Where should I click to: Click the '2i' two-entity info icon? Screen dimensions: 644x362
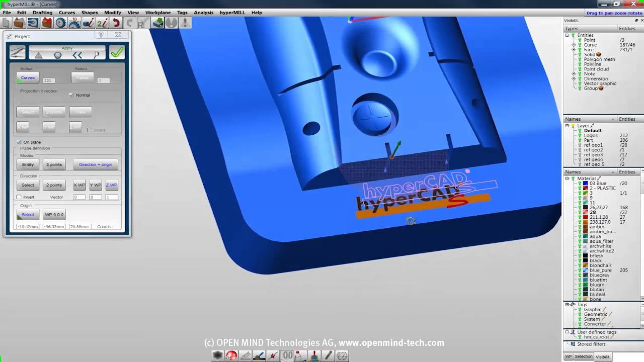pyautogui.click(x=102, y=23)
